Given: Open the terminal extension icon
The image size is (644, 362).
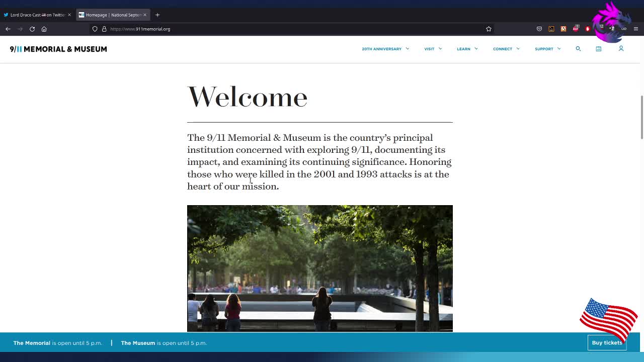Looking at the screenshot, I should click(551, 29).
